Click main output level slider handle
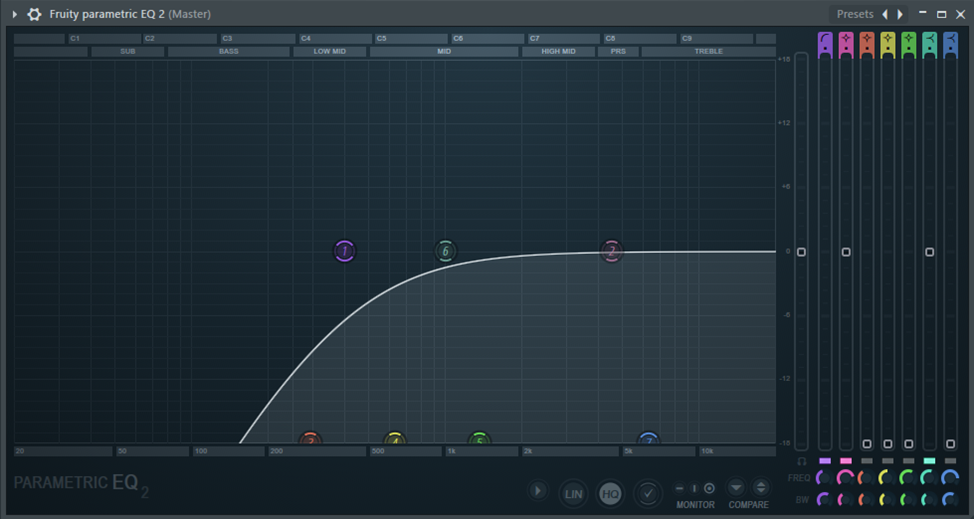 tap(801, 252)
